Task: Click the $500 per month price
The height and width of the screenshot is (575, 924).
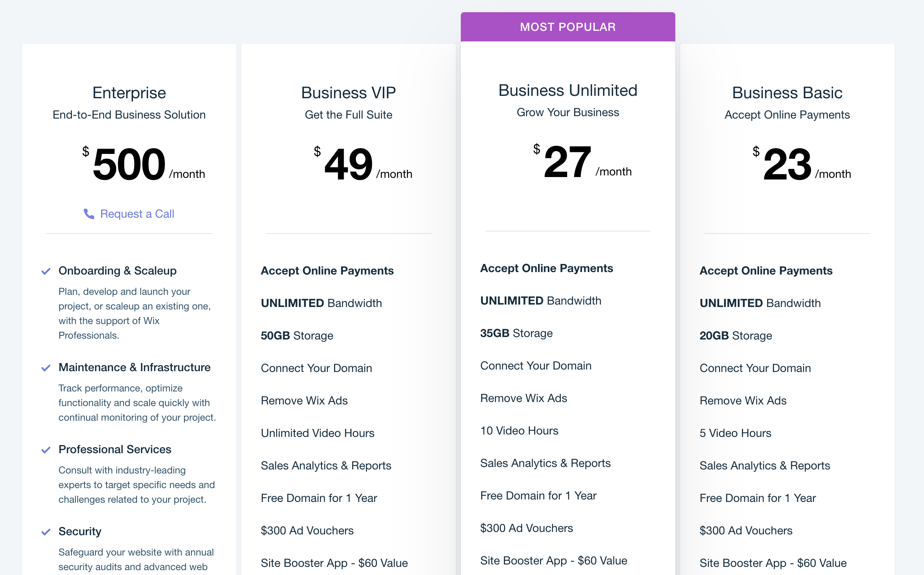Action: pyautogui.click(x=143, y=164)
